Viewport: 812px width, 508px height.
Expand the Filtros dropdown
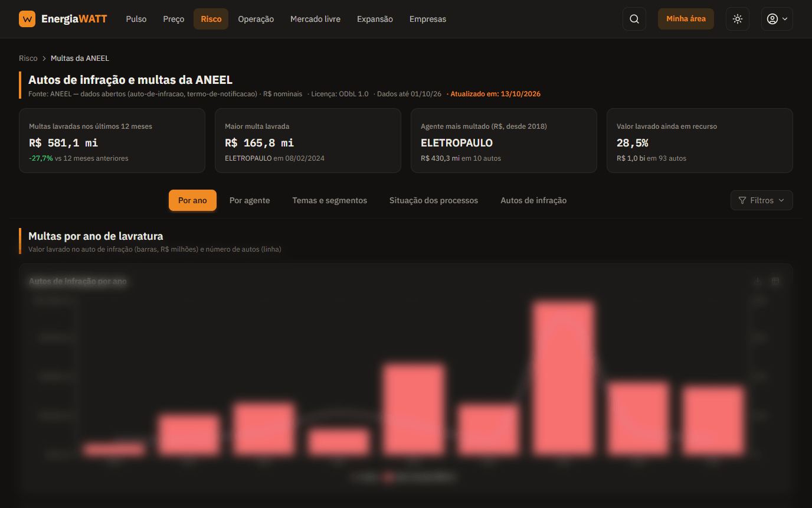click(761, 200)
